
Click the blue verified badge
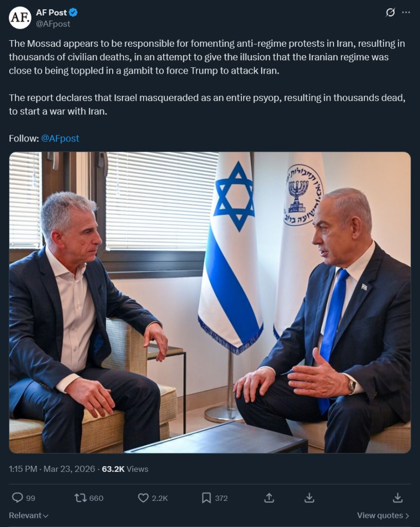click(73, 12)
